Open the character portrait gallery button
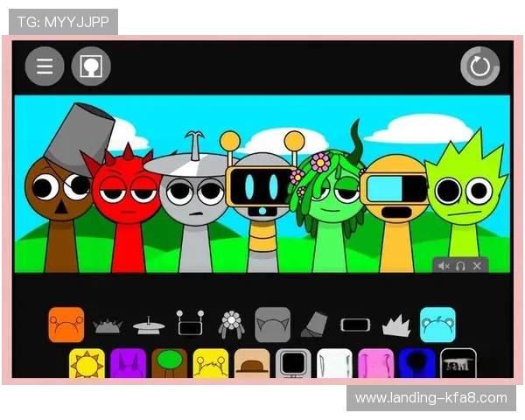The height and width of the screenshot is (420, 525). click(90, 67)
